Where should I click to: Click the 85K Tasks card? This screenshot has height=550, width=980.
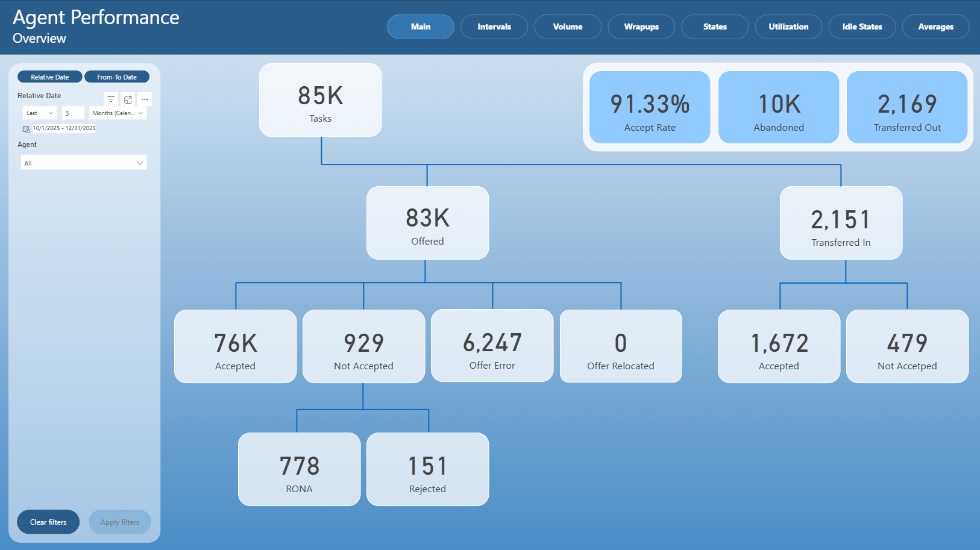tap(321, 100)
